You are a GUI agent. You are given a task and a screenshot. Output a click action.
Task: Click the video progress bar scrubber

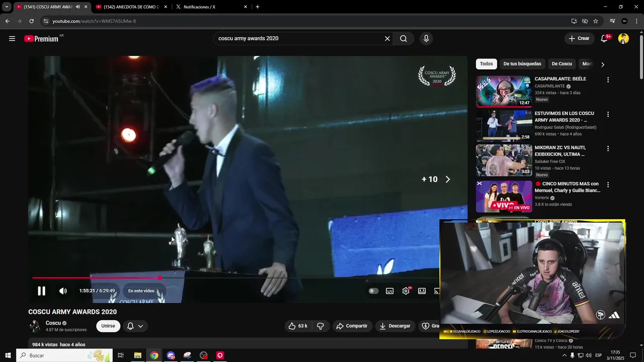159,278
